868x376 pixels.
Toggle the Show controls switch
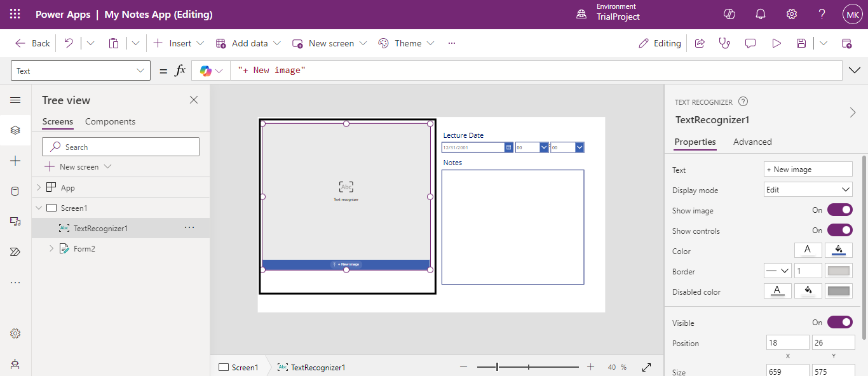coord(839,231)
